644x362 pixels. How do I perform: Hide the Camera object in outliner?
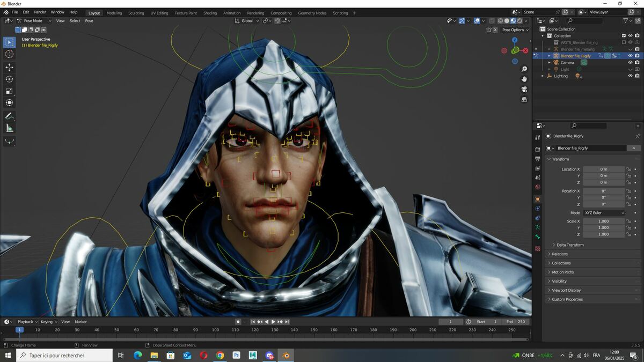point(630,63)
